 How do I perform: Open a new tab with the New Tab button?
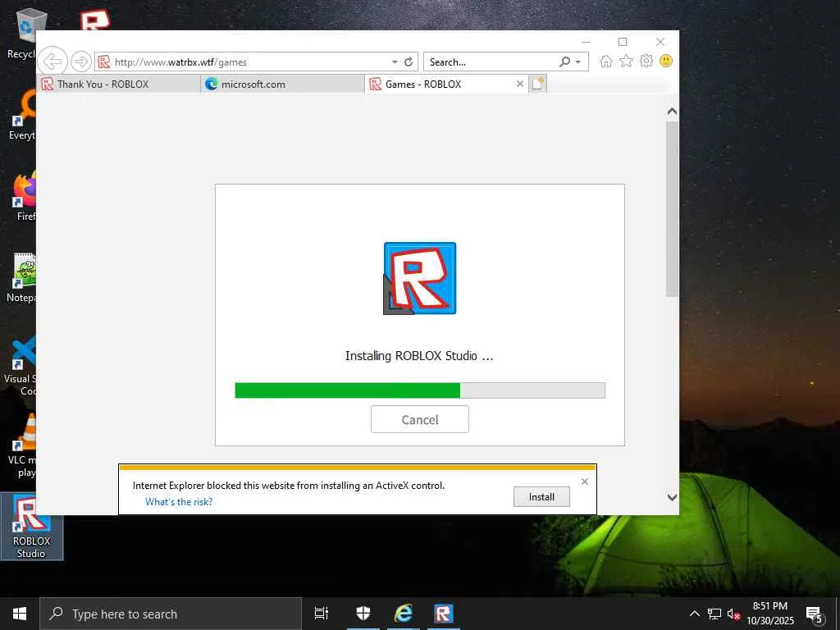[x=538, y=84]
